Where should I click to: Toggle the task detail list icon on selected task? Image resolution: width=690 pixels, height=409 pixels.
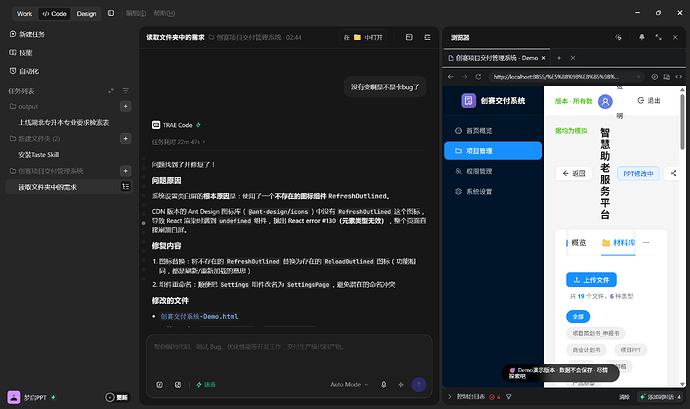(x=125, y=187)
